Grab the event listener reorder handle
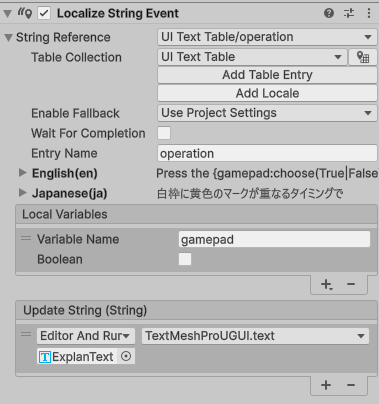The width and height of the screenshot is (379, 404). tap(26, 334)
